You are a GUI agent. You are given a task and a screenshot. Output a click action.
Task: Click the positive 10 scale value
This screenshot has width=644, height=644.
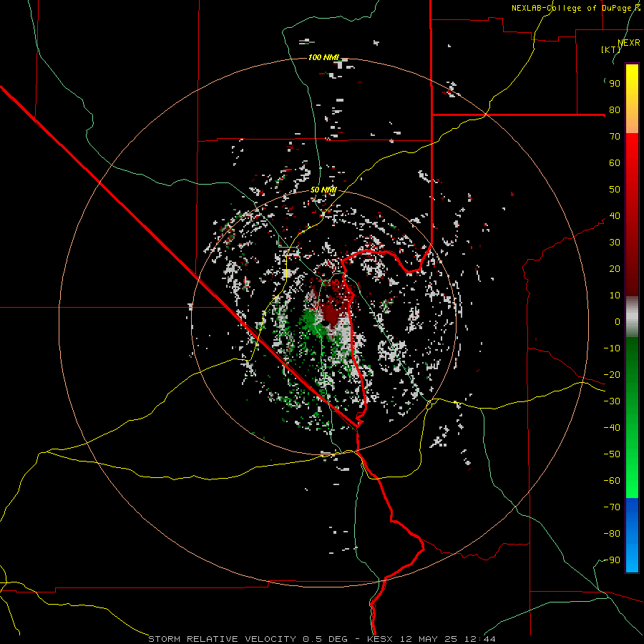tap(615, 296)
